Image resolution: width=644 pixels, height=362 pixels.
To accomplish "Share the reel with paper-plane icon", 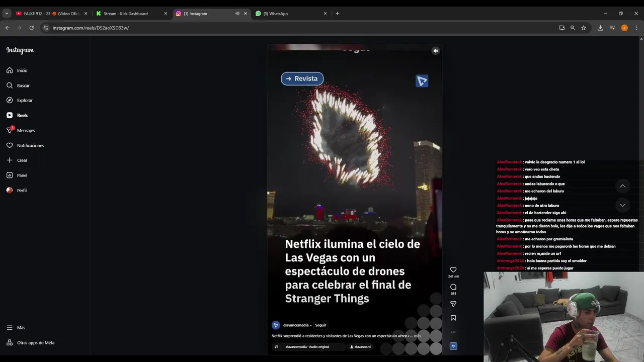I will click(453, 304).
